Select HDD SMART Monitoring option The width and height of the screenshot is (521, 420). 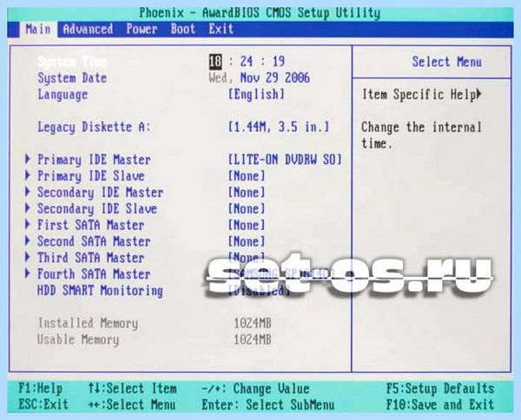[100, 291]
